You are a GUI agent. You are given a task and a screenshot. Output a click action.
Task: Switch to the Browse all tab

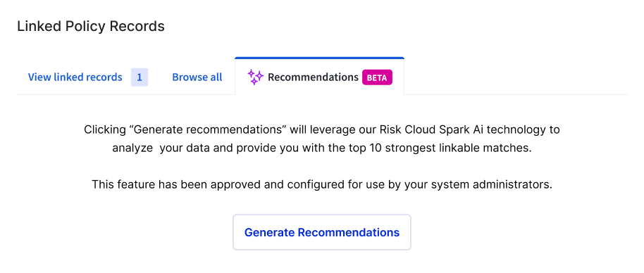[x=197, y=77]
